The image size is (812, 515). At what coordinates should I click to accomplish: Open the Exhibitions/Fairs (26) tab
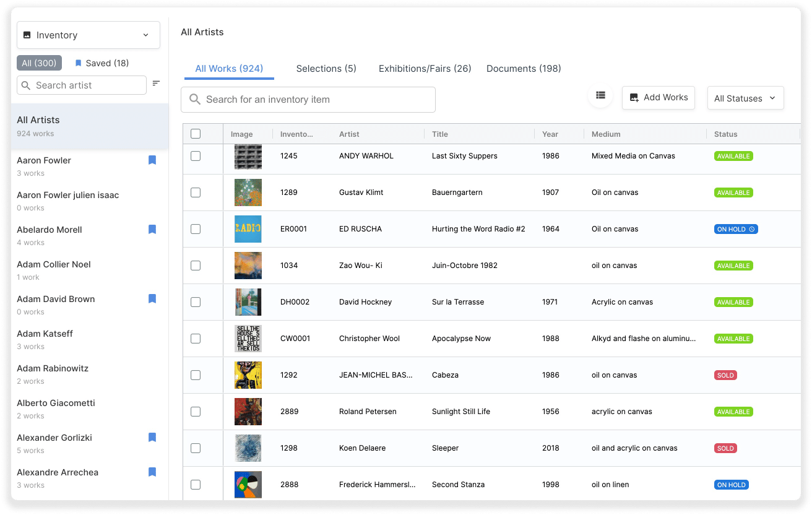pos(425,69)
